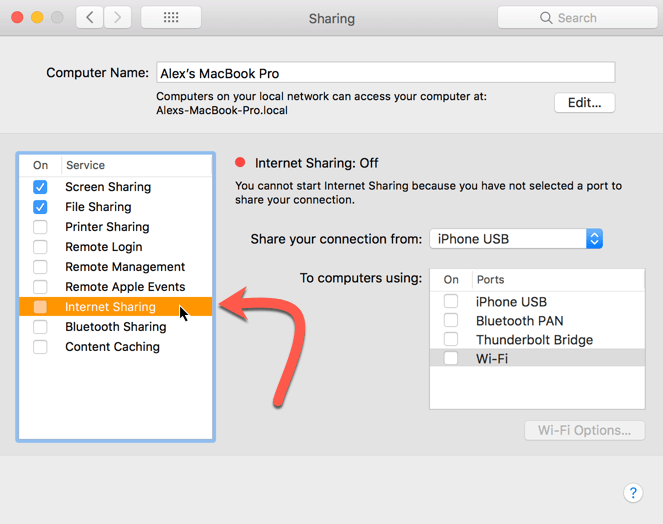
Task: Disable File Sharing checkbox
Action: tap(40, 207)
